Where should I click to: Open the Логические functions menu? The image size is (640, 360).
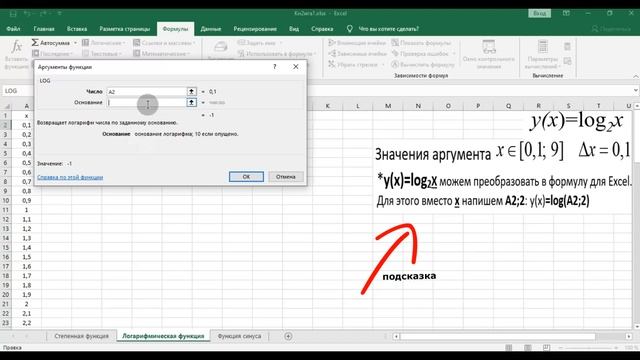coord(104,43)
